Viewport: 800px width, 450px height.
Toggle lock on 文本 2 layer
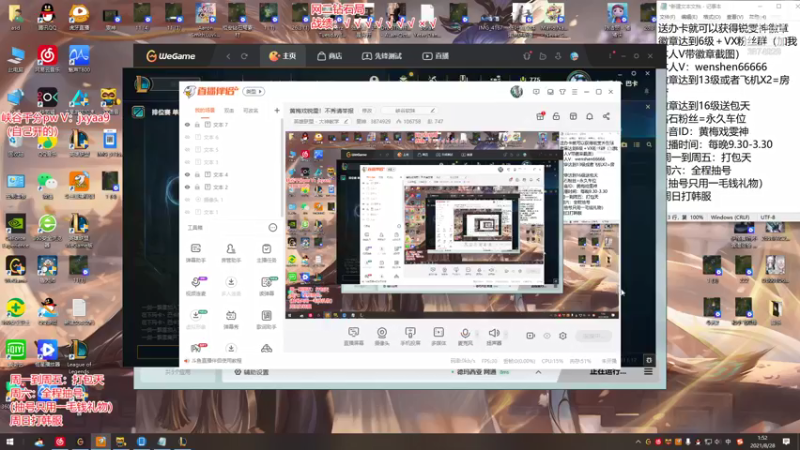pyautogui.click(x=197, y=187)
